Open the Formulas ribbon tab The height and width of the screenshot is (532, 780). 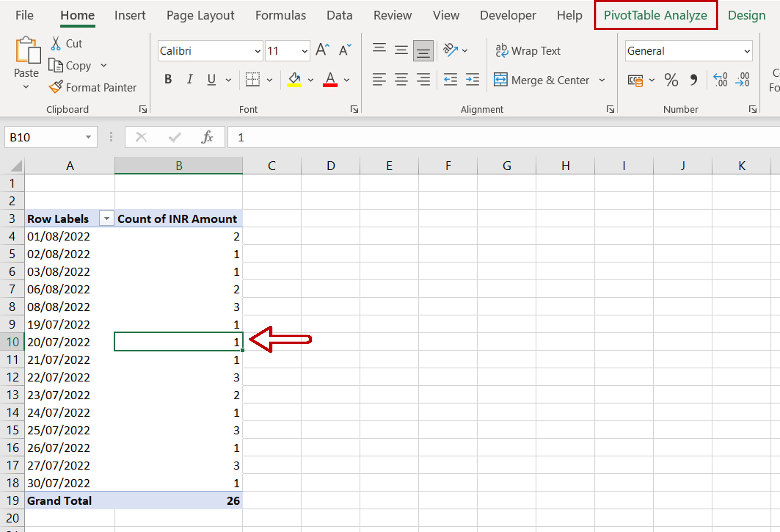[x=281, y=15]
